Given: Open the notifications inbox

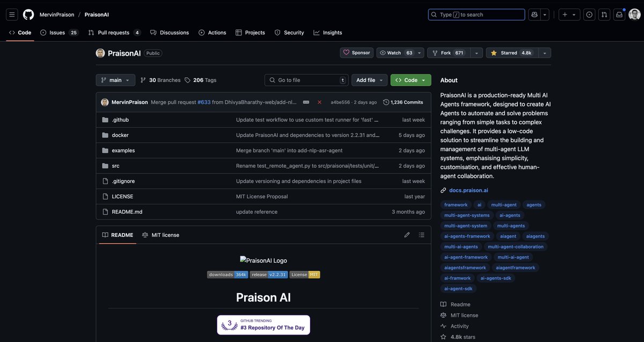Looking at the screenshot, I should click(619, 14).
